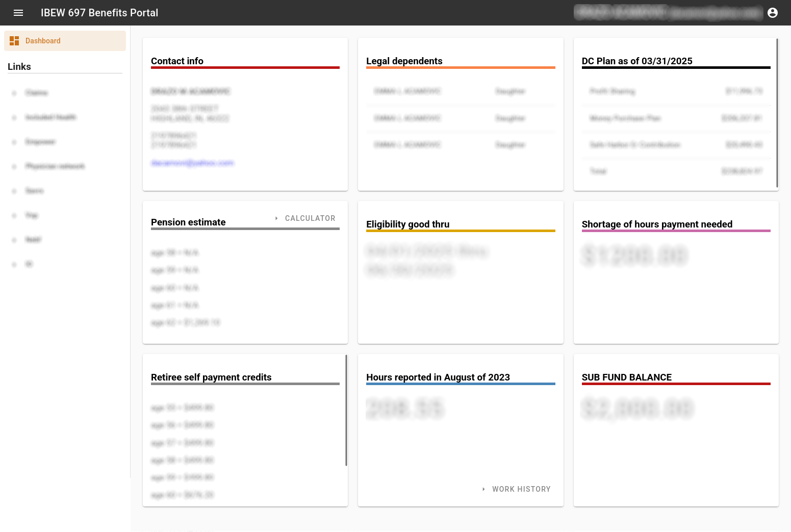Click the DC Plan as of 03/31/2025 heading
Viewport: 791px width, 532px height.
(x=636, y=61)
